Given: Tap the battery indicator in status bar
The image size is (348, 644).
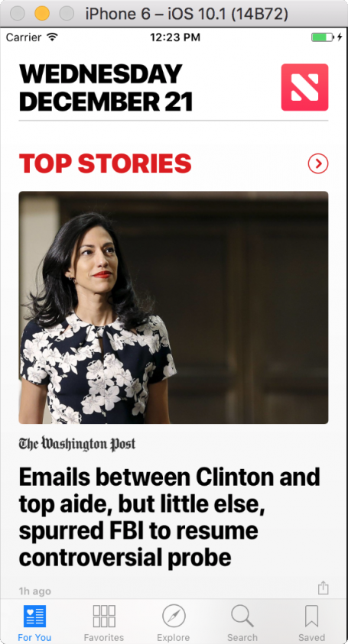Looking at the screenshot, I should (323, 37).
